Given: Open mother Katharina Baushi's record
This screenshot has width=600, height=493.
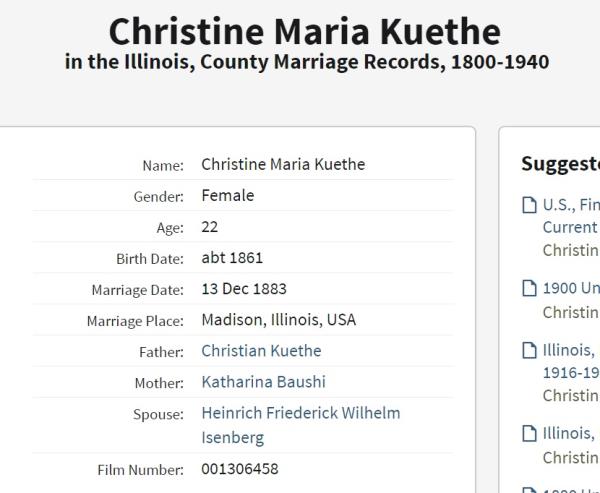Looking at the screenshot, I should 263,382.
